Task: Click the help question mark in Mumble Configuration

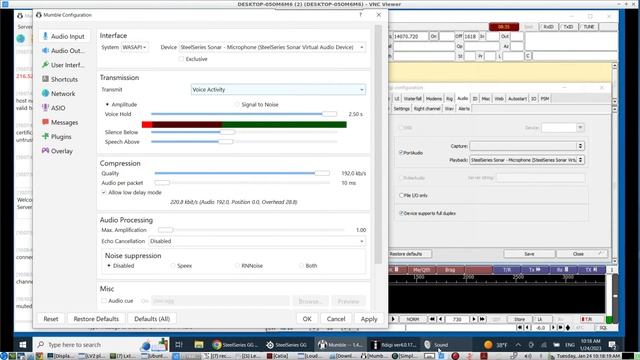Action: tap(360, 15)
